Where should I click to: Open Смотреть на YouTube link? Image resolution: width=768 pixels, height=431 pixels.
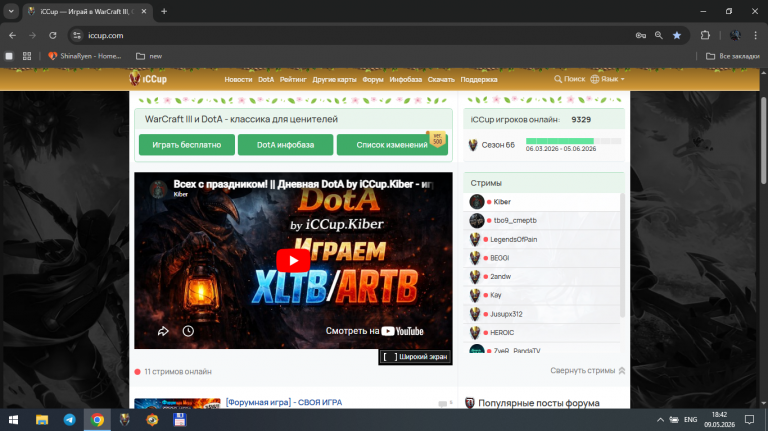coord(374,331)
